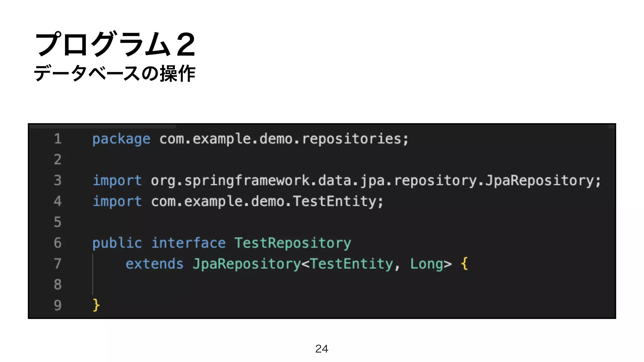Click the slide title プログラム2
Image resolution: width=644 pixels, height=362 pixels.
(115, 44)
